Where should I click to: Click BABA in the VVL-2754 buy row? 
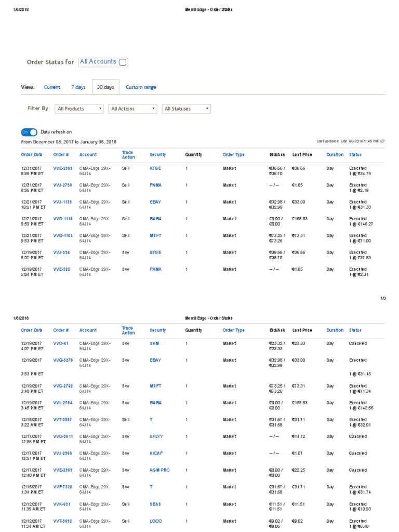(x=156, y=403)
